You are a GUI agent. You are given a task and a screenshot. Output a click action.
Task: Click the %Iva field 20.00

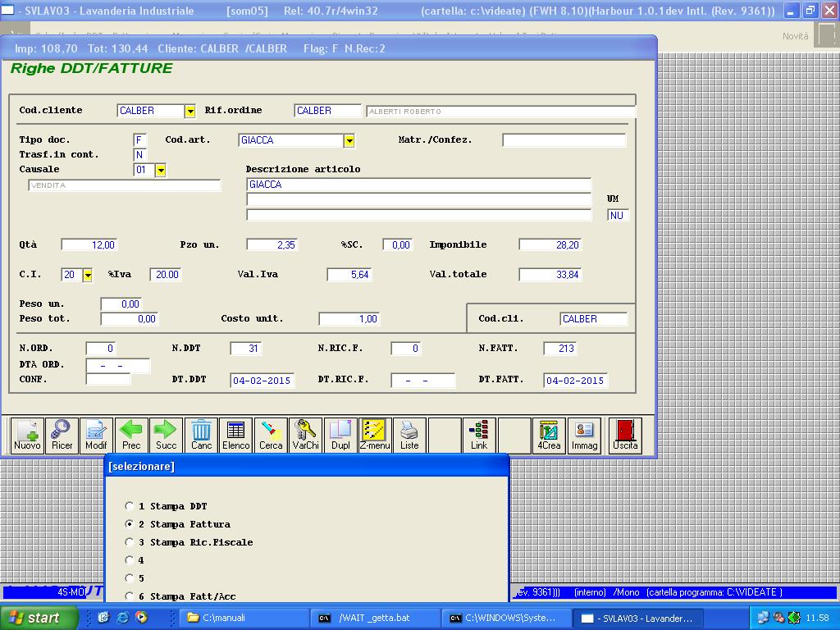[166, 275]
